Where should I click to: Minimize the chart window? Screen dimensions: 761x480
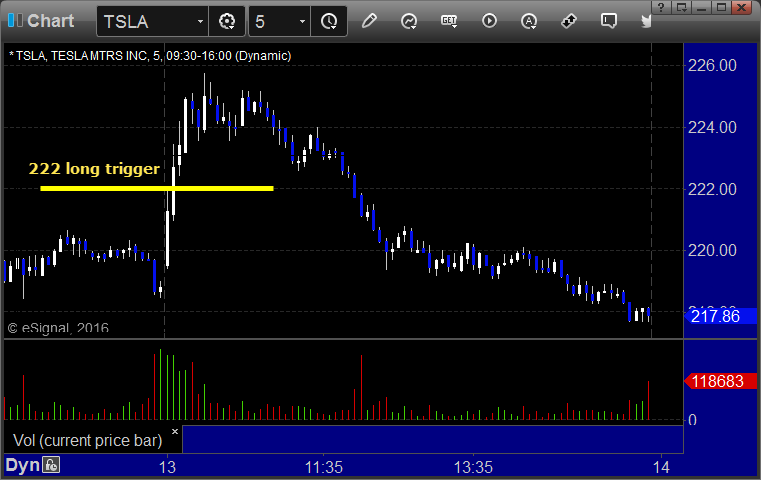point(701,7)
